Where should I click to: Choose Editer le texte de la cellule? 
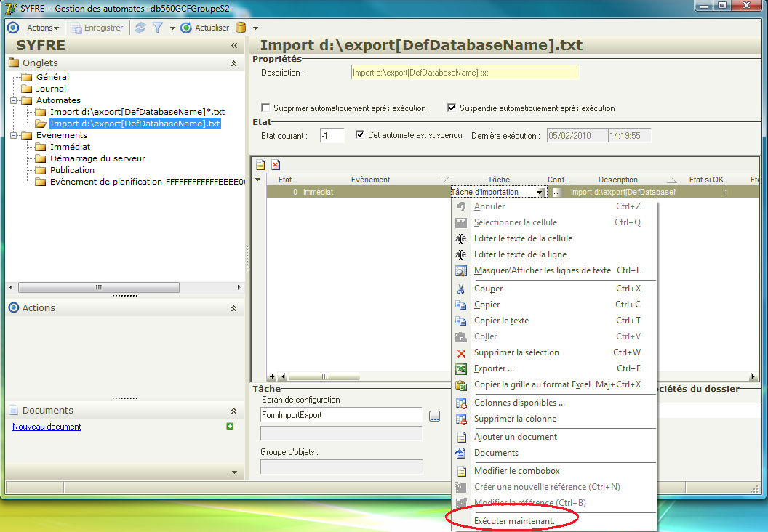(x=554, y=239)
